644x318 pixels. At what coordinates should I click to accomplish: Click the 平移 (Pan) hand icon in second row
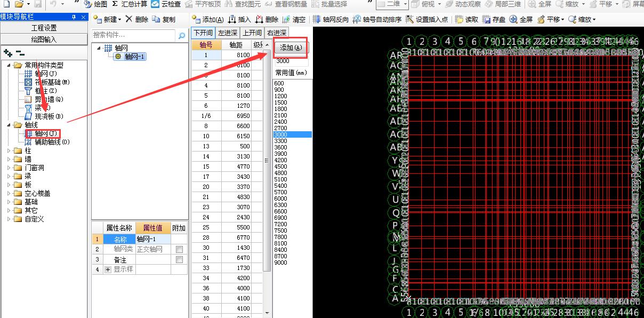point(541,20)
